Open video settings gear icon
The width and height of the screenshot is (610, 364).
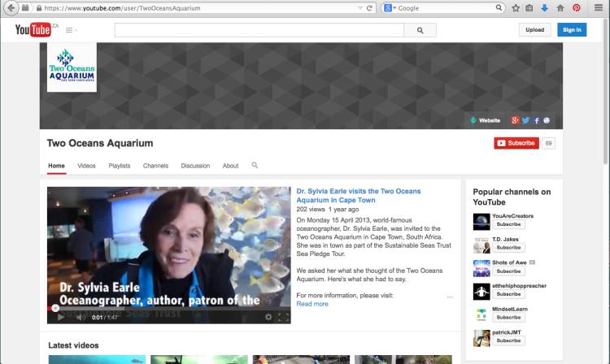(x=268, y=317)
